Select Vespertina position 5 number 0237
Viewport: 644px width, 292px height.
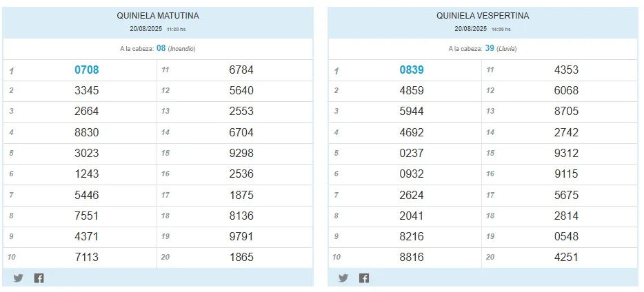point(412,153)
